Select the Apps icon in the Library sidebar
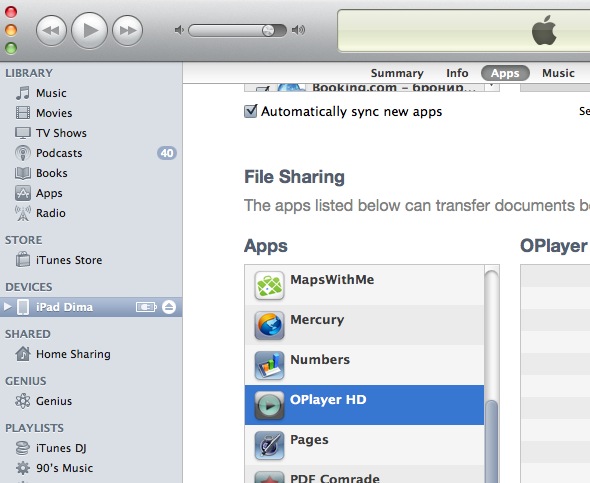This screenshot has height=483, width=590. coord(23,193)
